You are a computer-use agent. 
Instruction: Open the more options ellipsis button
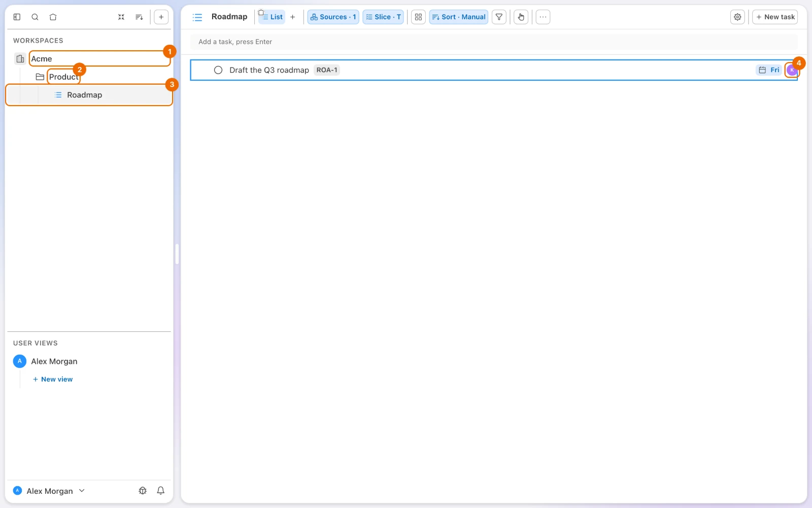(543, 17)
